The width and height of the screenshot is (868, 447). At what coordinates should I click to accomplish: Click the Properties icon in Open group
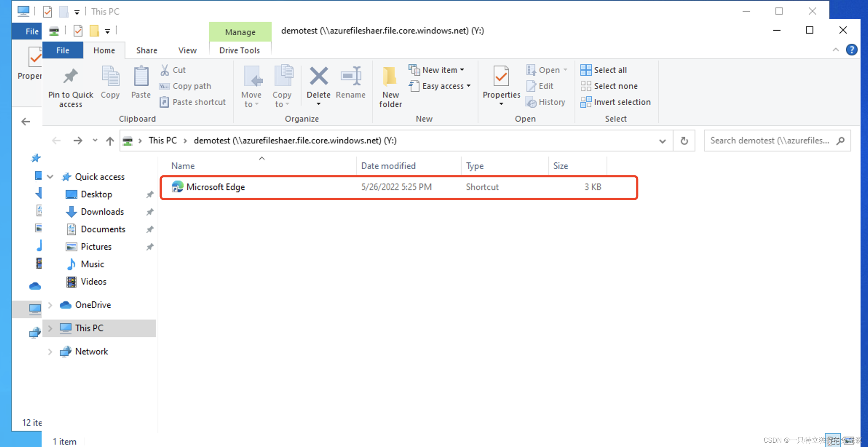click(x=501, y=77)
